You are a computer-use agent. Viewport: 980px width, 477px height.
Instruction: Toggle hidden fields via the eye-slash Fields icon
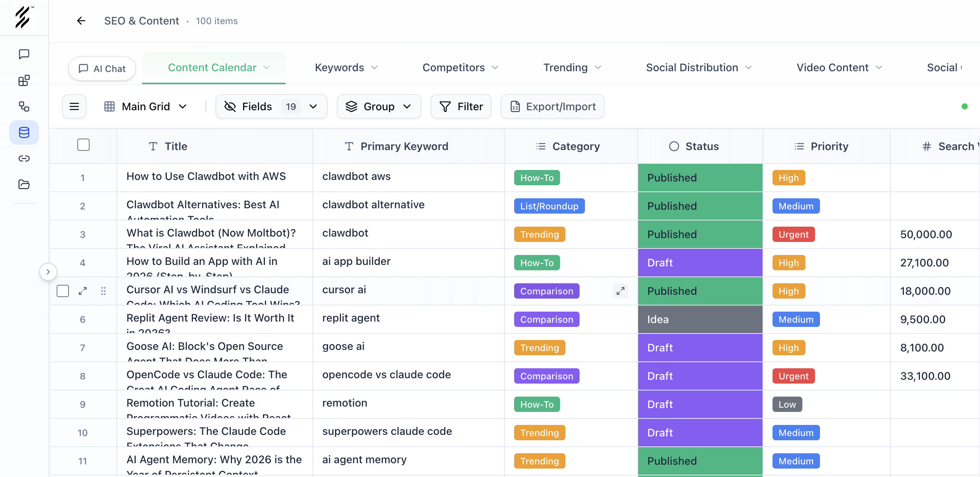(230, 106)
